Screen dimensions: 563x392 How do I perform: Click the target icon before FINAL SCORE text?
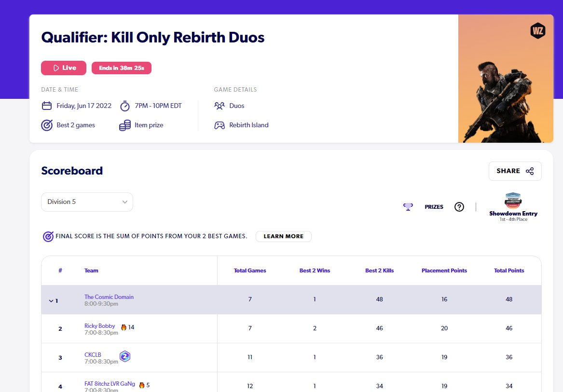48,236
